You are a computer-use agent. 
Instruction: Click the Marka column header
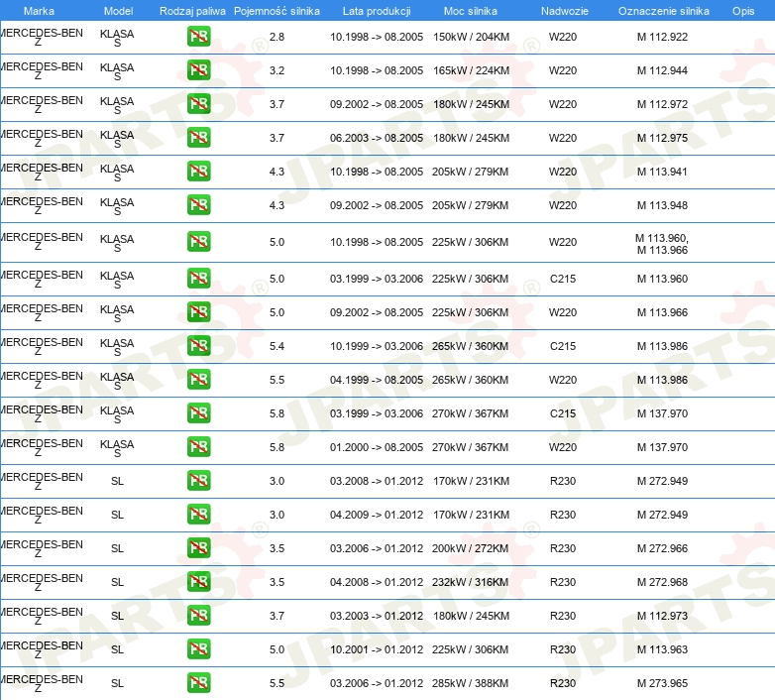pos(39,11)
